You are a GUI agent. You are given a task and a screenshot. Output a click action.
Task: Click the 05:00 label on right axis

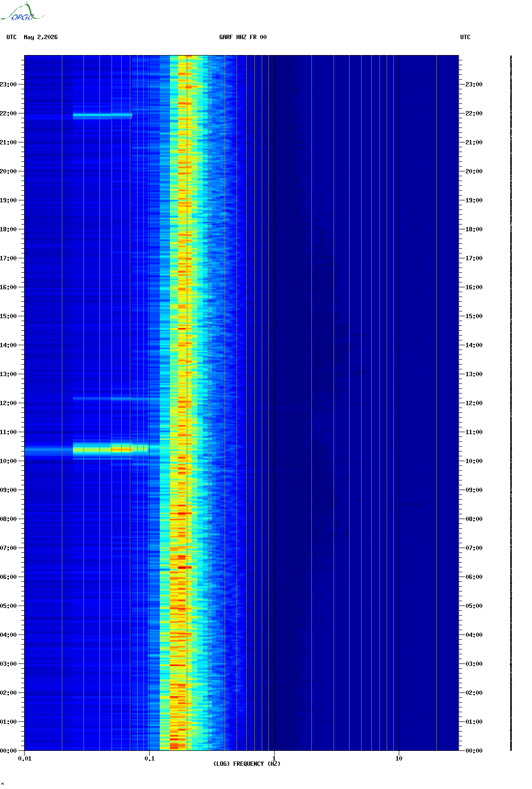click(x=474, y=606)
